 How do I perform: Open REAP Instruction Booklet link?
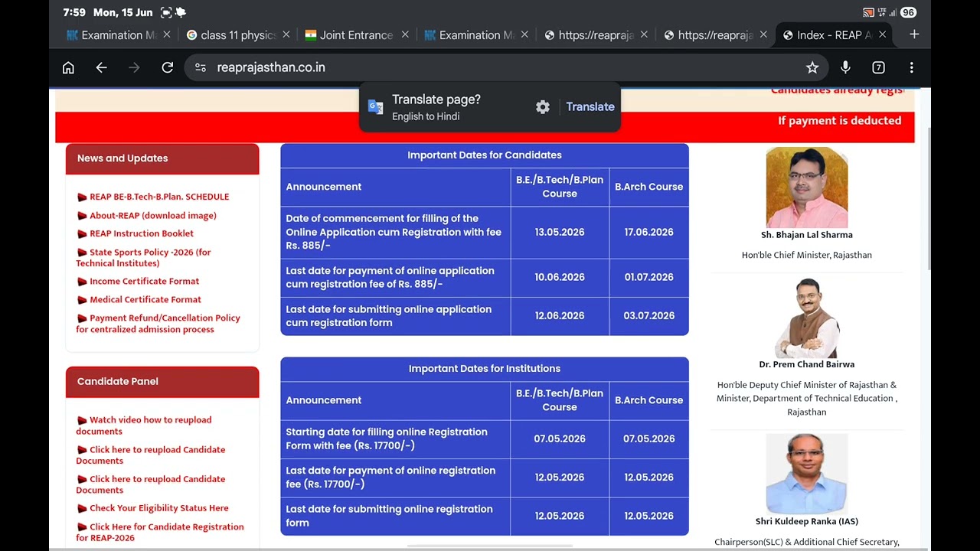(x=142, y=233)
